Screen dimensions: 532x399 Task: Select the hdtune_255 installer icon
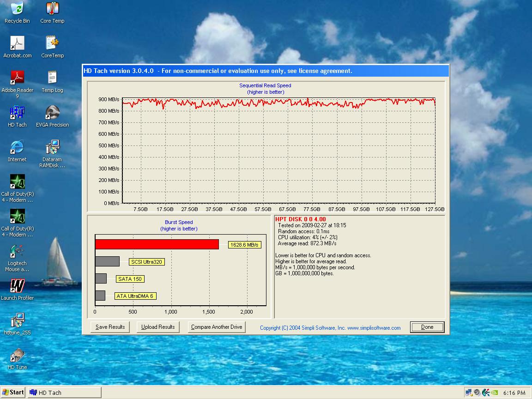pos(17,324)
